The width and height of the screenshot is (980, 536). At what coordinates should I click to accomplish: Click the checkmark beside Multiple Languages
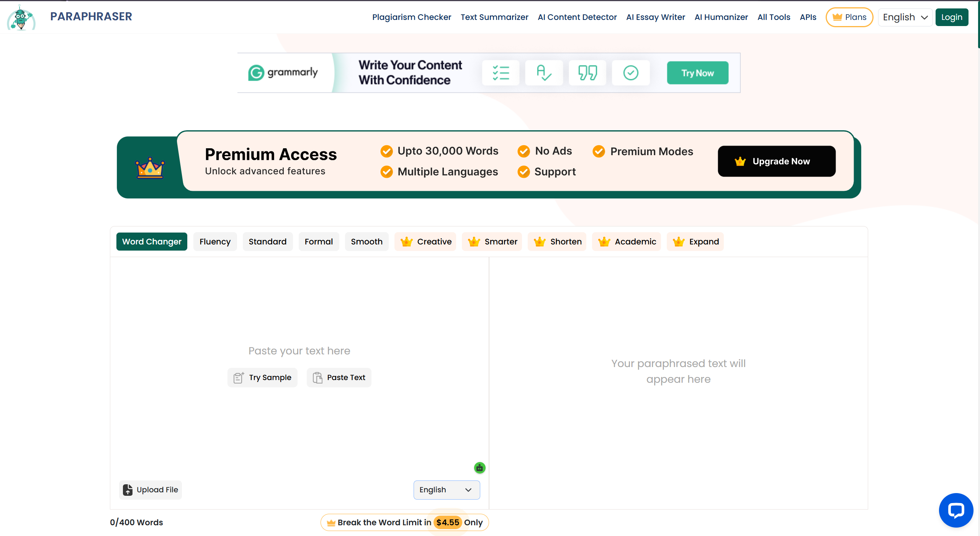[x=386, y=172]
